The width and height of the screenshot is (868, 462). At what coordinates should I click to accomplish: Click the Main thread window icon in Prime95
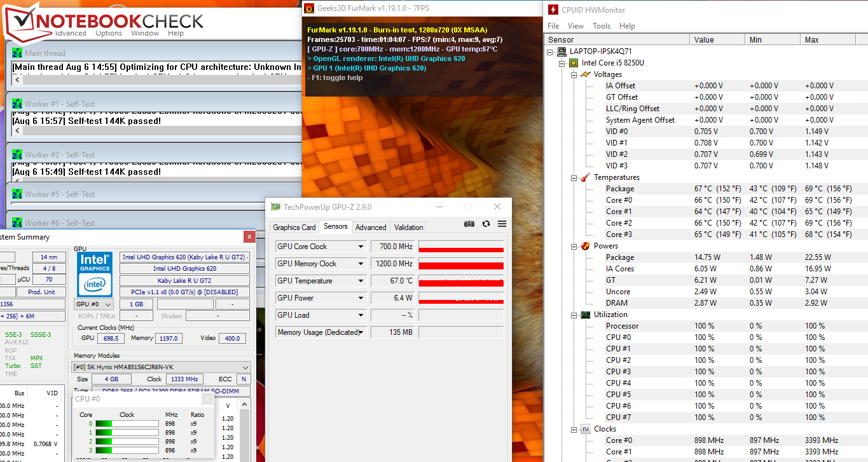(x=17, y=53)
